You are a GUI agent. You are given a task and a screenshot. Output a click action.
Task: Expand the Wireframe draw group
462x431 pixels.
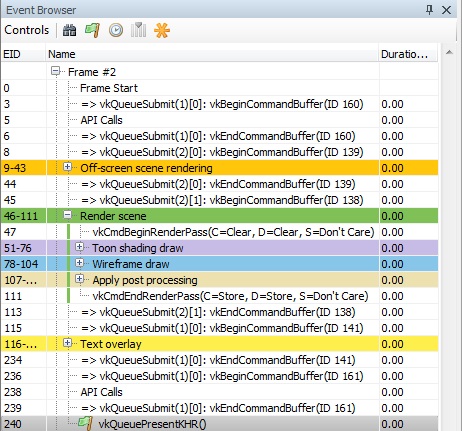point(80,263)
